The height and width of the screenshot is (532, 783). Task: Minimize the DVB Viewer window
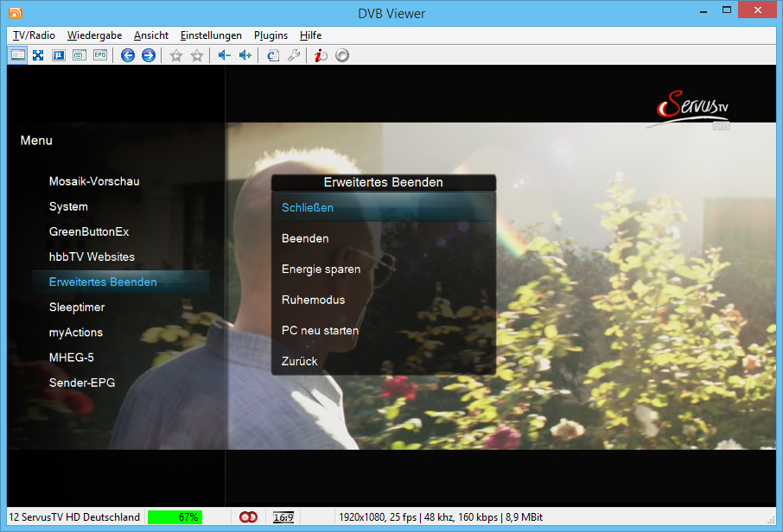click(x=703, y=10)
